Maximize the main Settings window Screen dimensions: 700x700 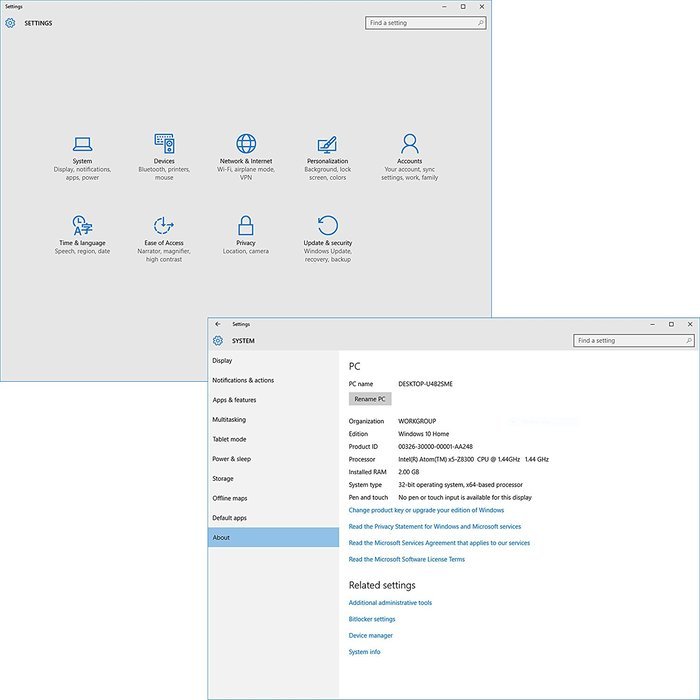(x=463, y=7)
